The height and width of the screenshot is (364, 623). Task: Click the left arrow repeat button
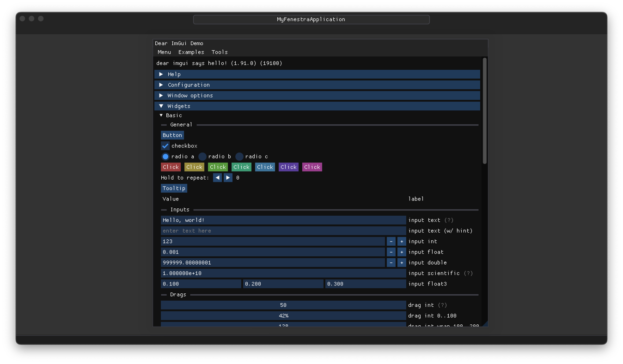click(217, 177)
